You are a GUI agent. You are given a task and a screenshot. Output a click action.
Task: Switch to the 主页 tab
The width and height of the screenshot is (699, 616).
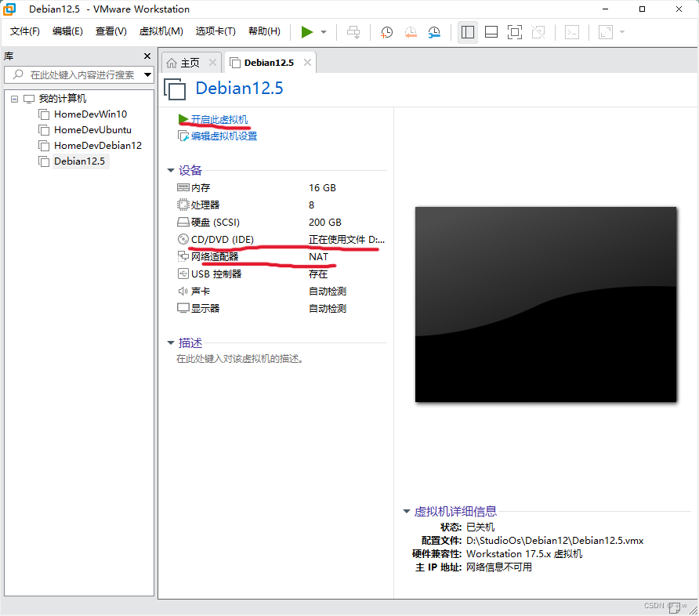[188, 61]
